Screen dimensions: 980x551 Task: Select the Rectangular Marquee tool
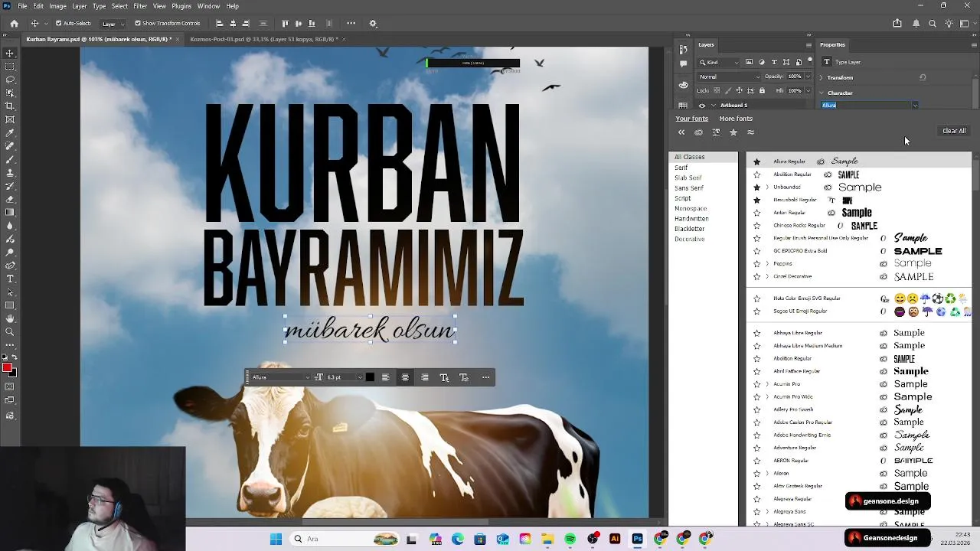10,67
